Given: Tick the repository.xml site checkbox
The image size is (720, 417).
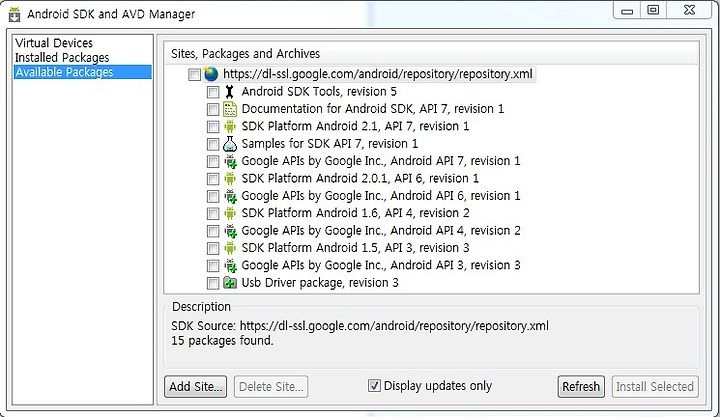Looking at the screenshot, I should (x=194, y=74).
